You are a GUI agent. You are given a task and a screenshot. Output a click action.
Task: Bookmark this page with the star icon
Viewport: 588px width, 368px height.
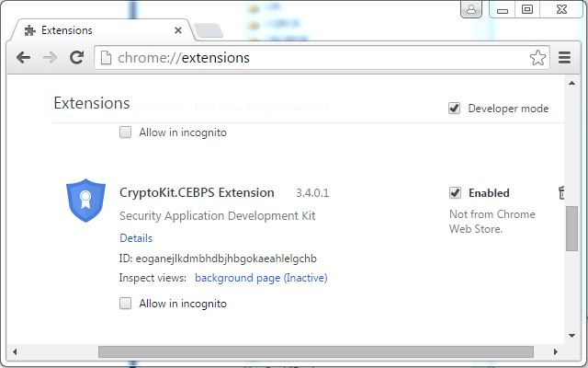[x=537, y=58]
